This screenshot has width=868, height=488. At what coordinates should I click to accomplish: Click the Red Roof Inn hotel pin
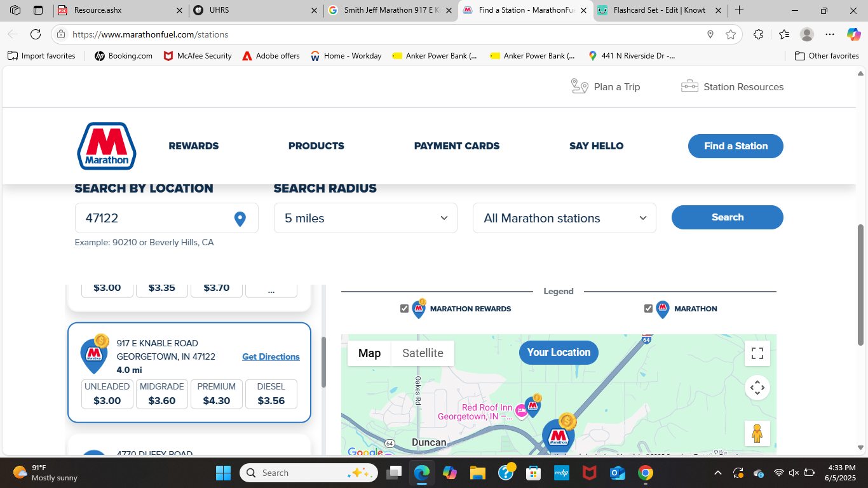click(x=521, y=412)
